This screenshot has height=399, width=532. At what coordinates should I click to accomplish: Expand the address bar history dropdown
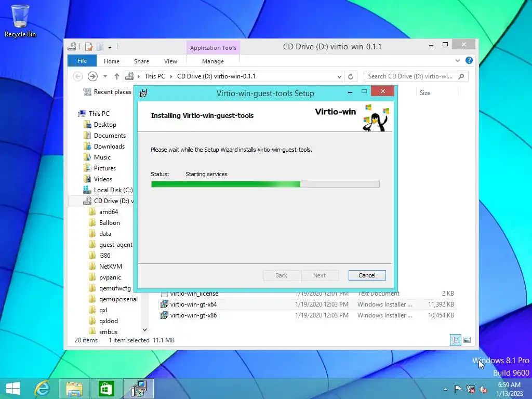coord(339,77)
